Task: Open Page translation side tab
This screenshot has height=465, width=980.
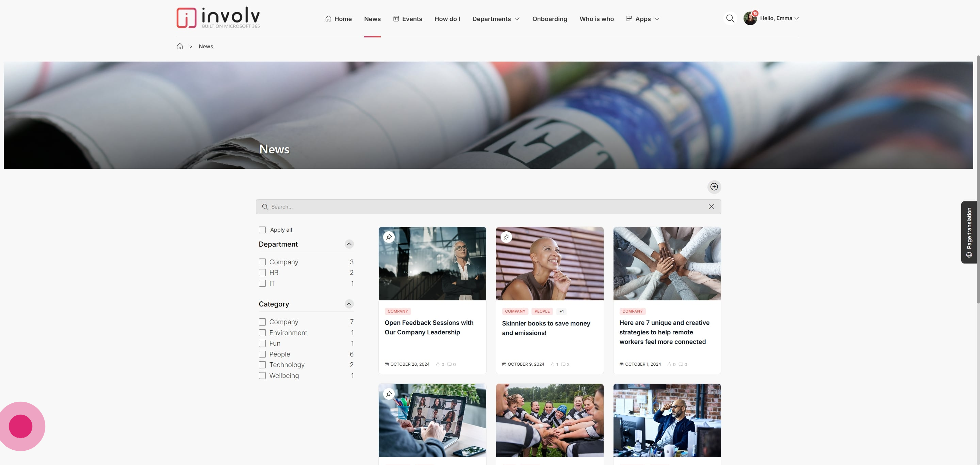Action: click(969, 232)
